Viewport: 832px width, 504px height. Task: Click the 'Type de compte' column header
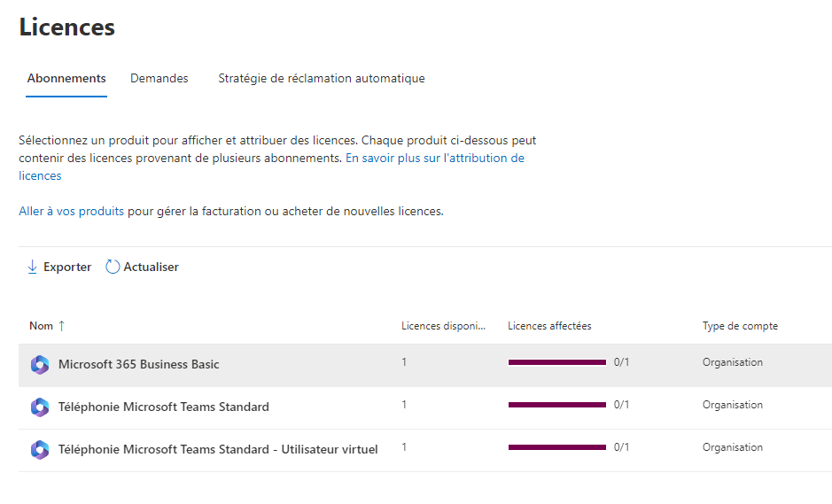(x=740, y=326)
